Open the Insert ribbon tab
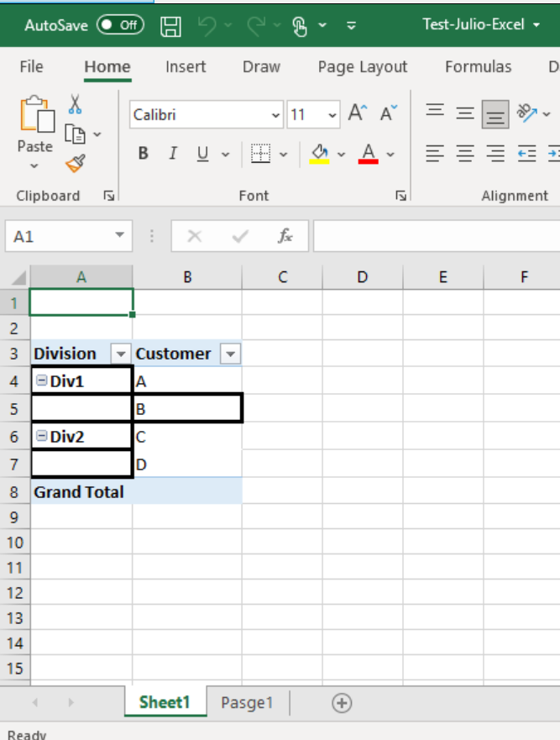 click(x=186, y=67)
